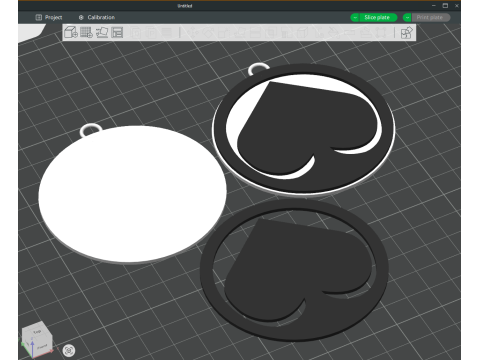Click the greyed Split to parts icon

[152, 32]
